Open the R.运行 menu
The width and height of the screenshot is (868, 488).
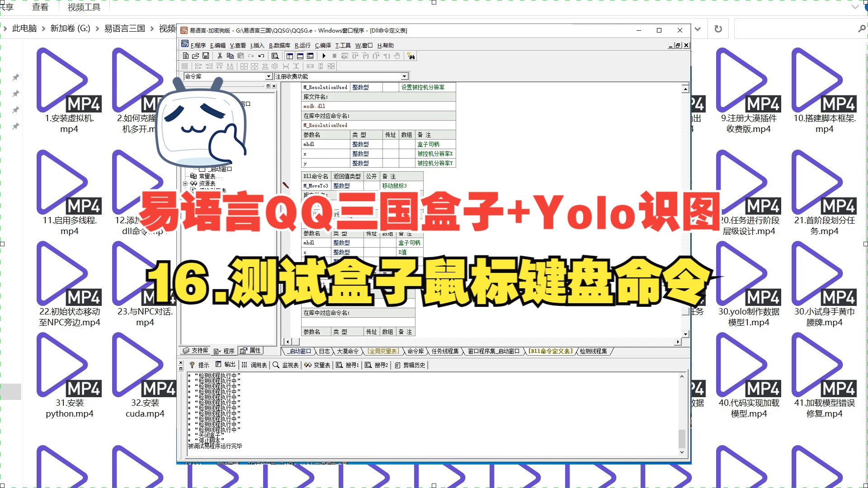pyautogui.click(x=302, y=45)
